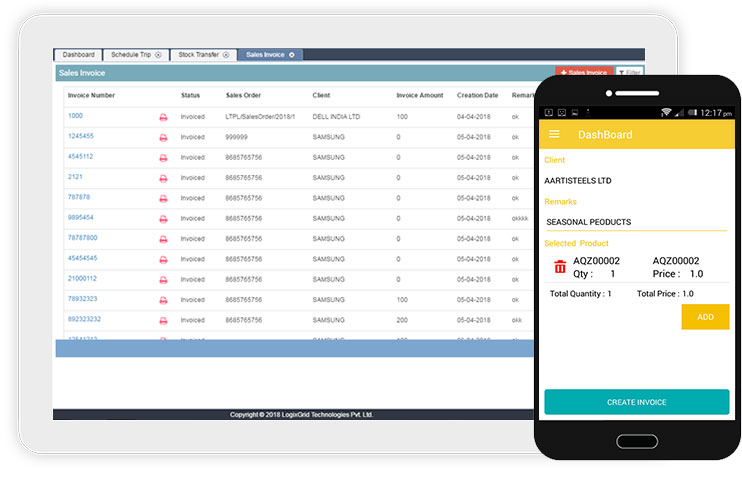Sort by Invoice Number column header
742x478 pixels.
(x=91, y=95)
